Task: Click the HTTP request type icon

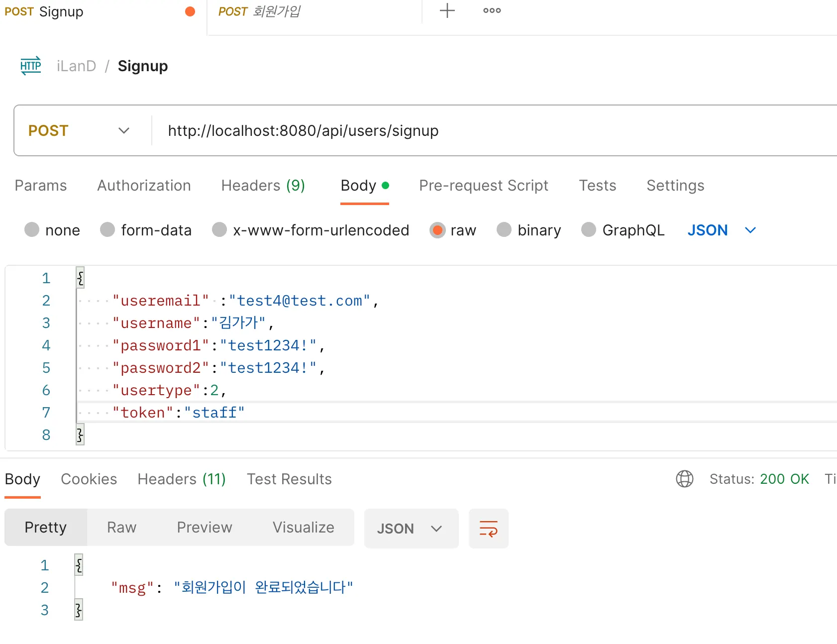Action: [31, 66]
